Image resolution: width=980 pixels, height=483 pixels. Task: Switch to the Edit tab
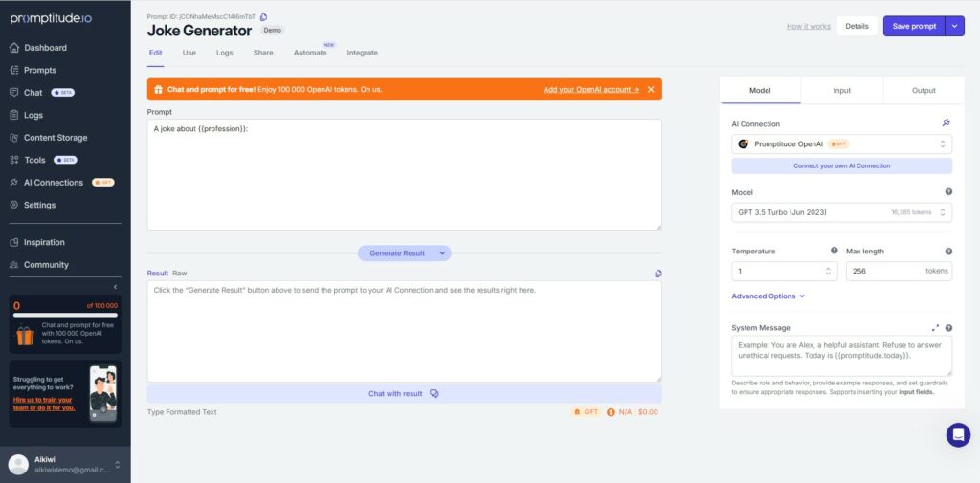(156, 54)
